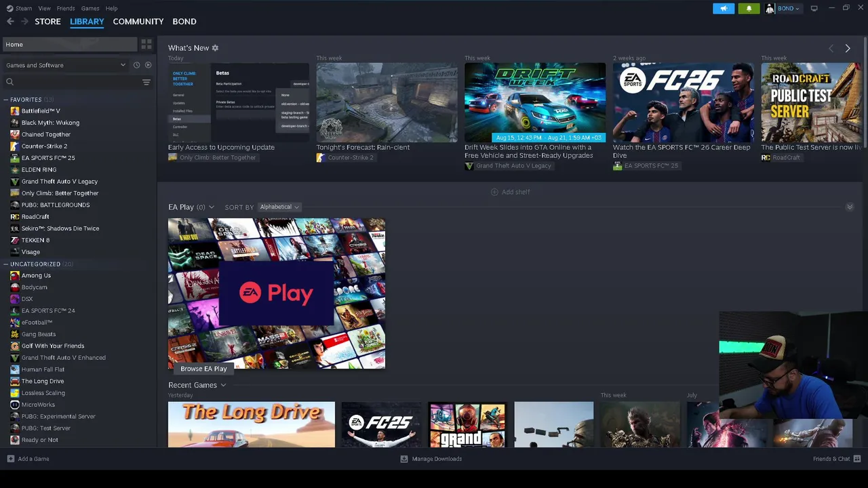Click the Add a Game plus icon
The width and height of the screenshot is (868, 488).
tap(10, 459)
